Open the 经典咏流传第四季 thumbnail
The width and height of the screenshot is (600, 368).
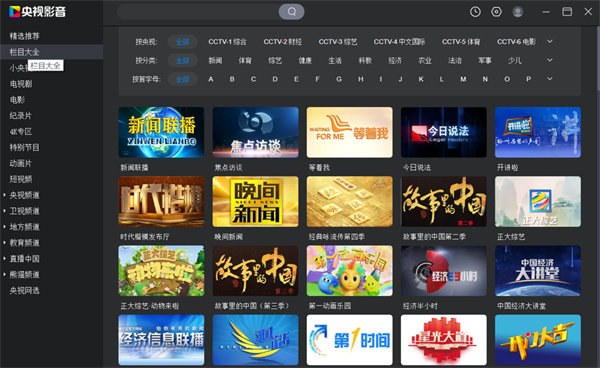pyautogui.click(x=349, y=202)
